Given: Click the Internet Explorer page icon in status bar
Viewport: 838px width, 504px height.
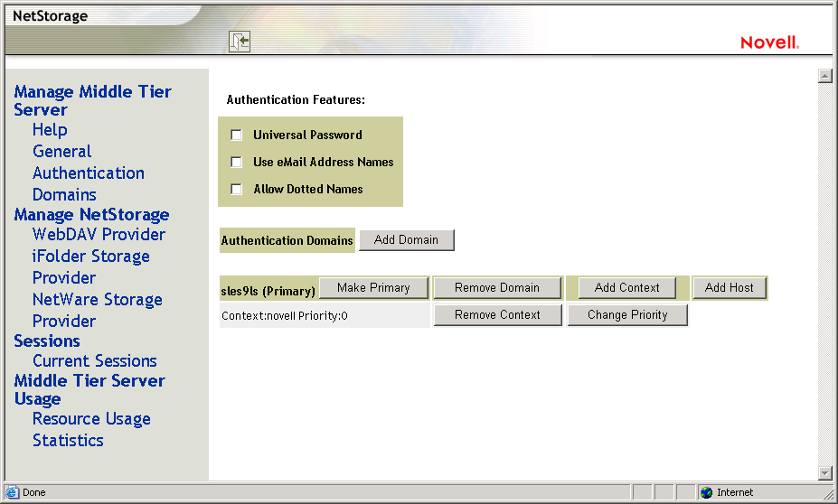Looking at the screenshot, I should (x=12, y=492).
